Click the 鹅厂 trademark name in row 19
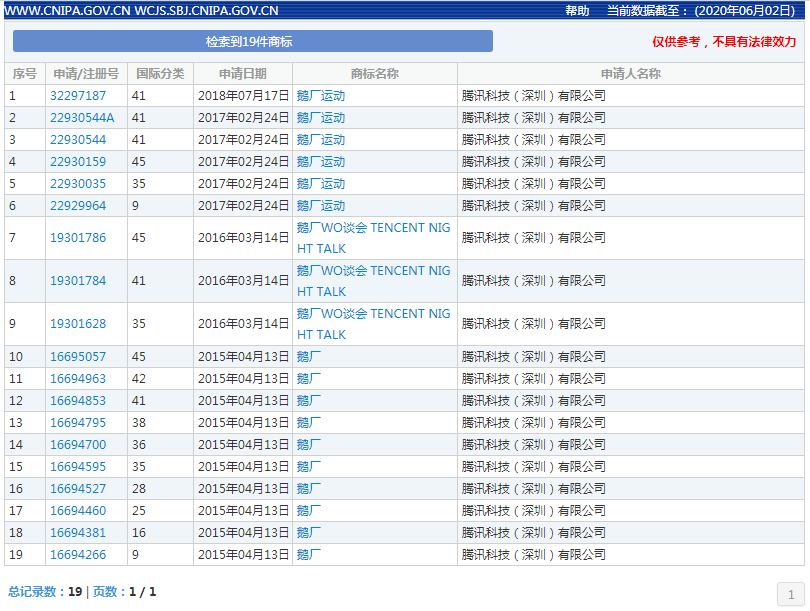The height and width of the screenshot is (611, 810). [x=309, y=555]
